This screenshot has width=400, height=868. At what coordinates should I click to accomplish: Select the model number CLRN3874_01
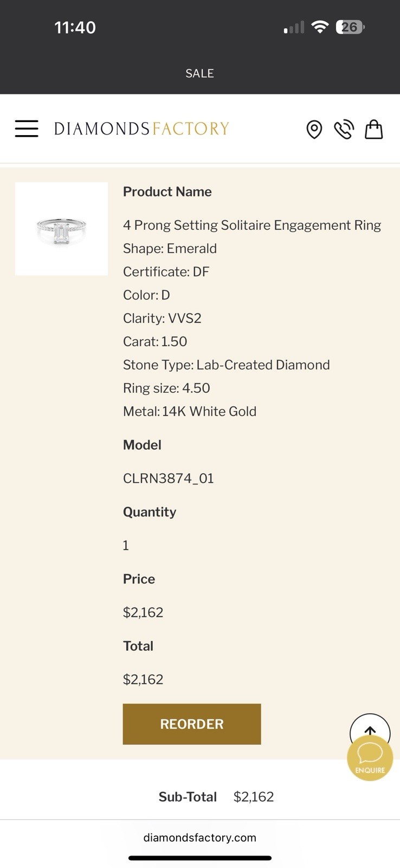168,478
